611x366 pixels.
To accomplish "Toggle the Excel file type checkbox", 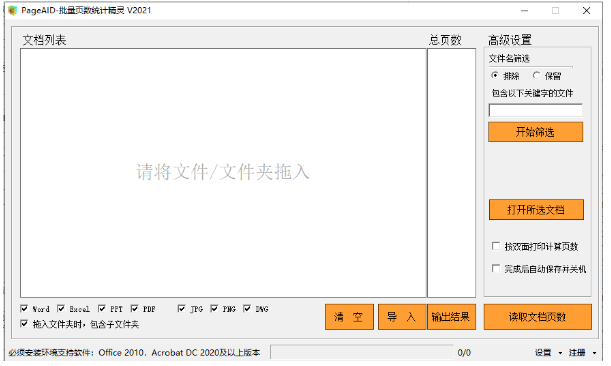I will point(61,309).
